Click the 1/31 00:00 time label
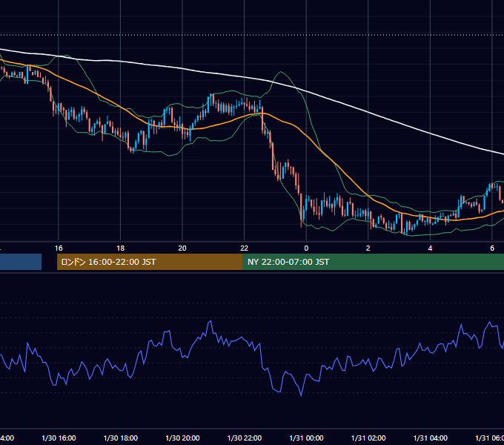 (306, 438)
